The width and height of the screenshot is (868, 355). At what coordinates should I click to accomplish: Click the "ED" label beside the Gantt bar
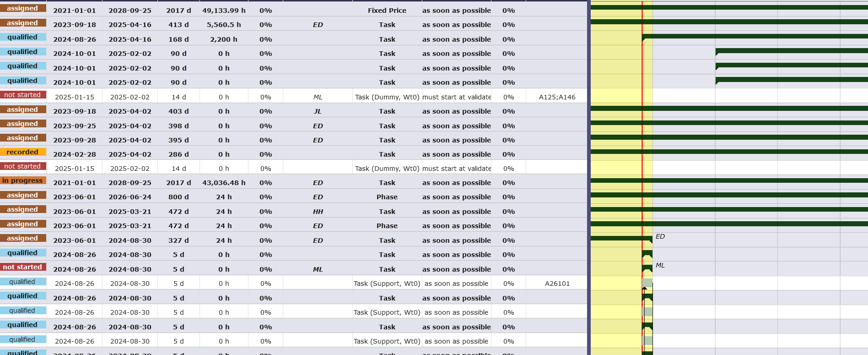click(x=660, y=236)
